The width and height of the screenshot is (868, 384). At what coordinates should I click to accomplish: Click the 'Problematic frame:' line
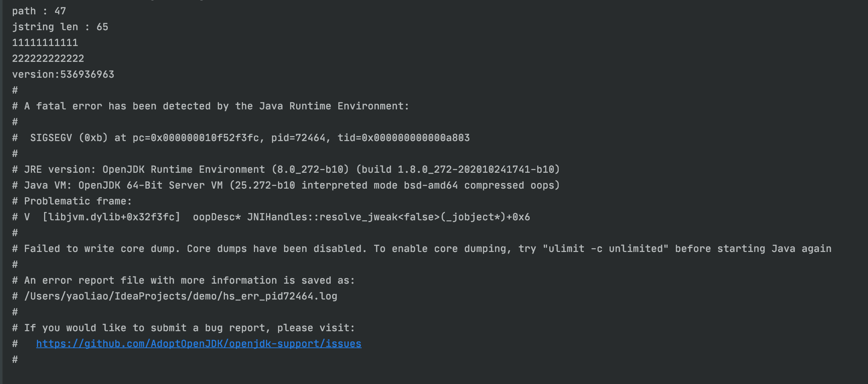click(72, 201)
